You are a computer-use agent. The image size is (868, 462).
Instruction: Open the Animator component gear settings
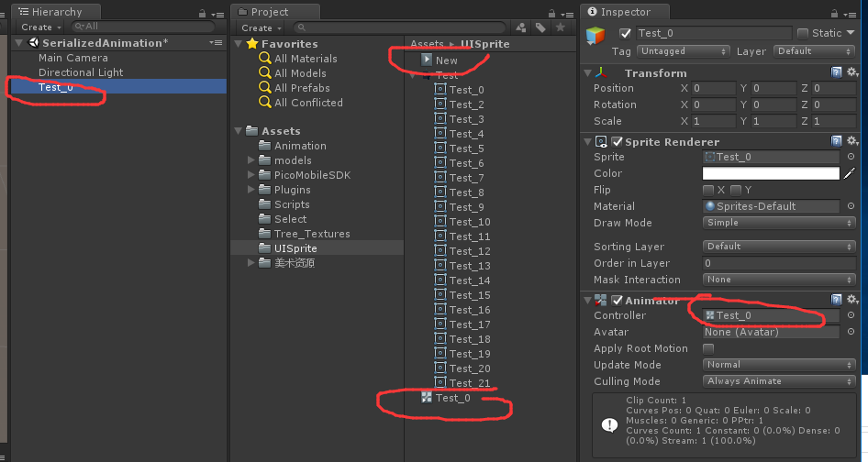852,300
